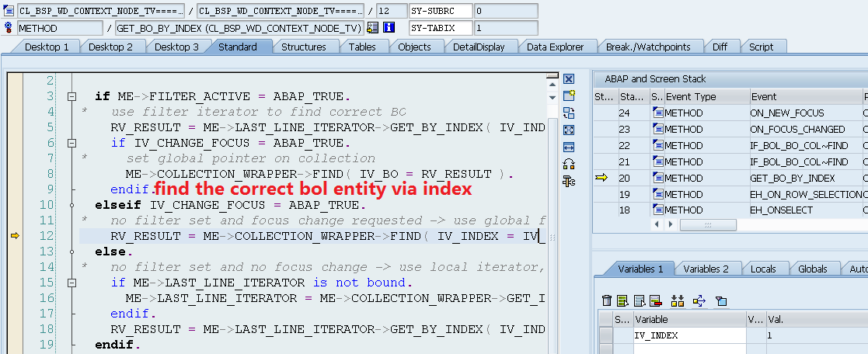Click the list icon with red bar

656,301
